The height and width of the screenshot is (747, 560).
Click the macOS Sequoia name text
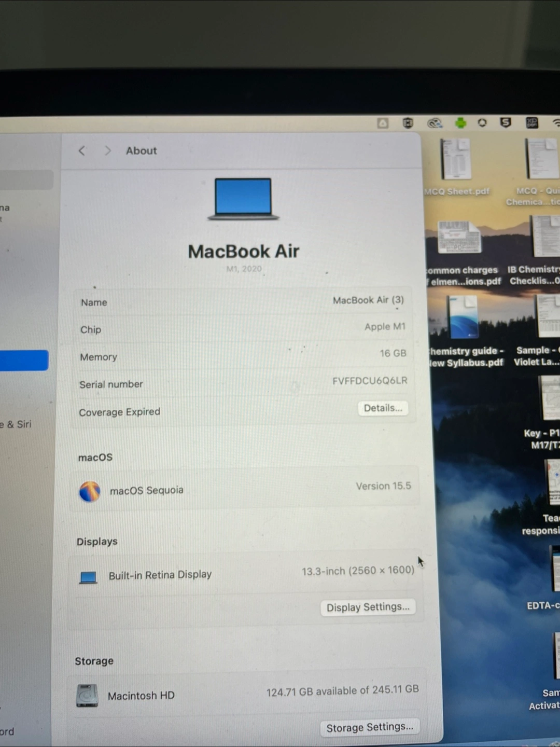(147, 490)
